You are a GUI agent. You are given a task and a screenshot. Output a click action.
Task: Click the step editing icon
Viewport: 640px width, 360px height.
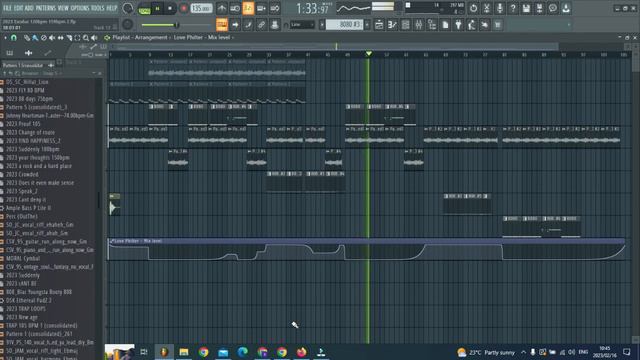[248, 25]
